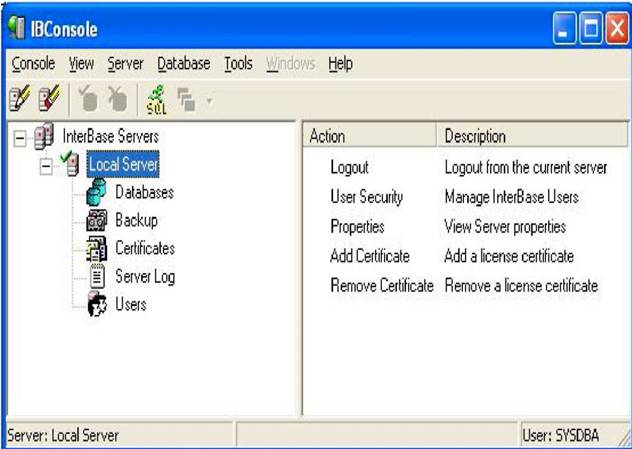Select the InterBase Servers tree label
Image resolution: width=632 pixels, height=449 pixels.
click(x=111, y=136)
